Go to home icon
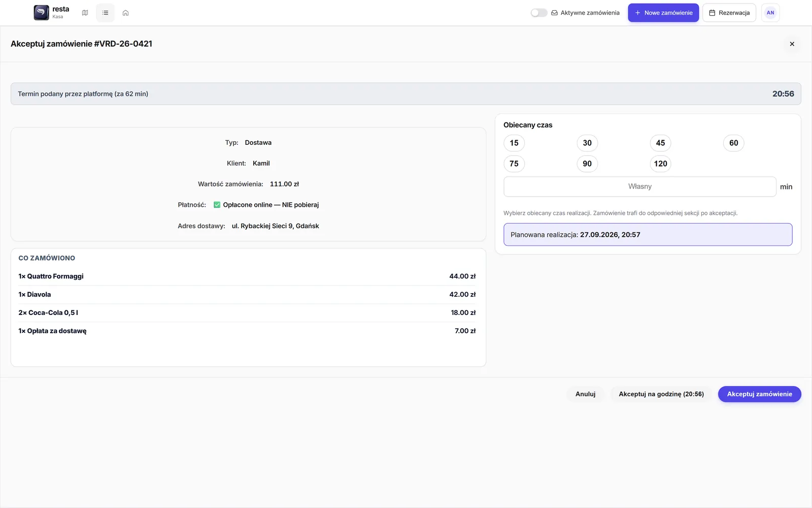The image size is (812, 508). [125, 13]
